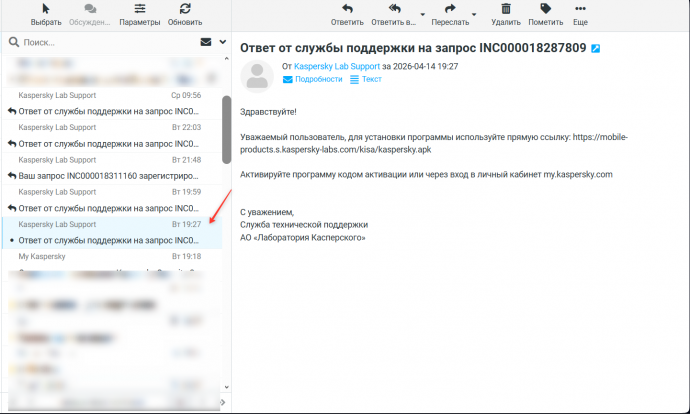The height and width of the screenshot is (414, 690).
Task: Open the Еще more actions menu
Action: pyautogui.click(x=580, y=14)
